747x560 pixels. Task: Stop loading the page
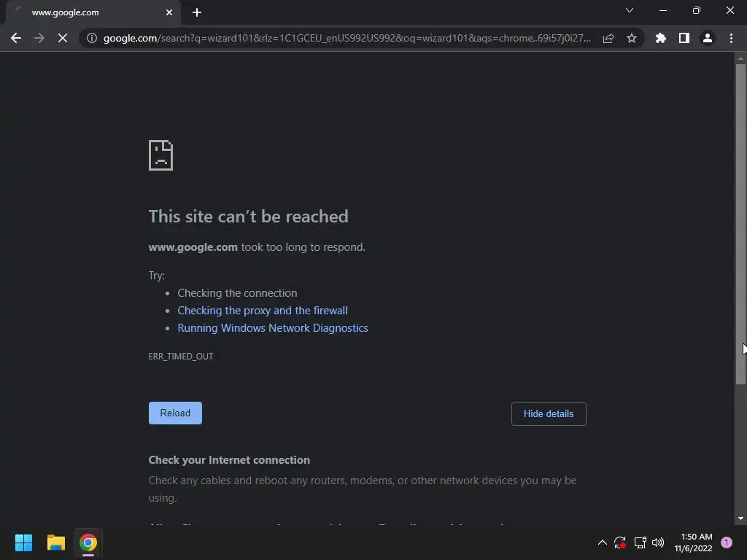[63, 38]
